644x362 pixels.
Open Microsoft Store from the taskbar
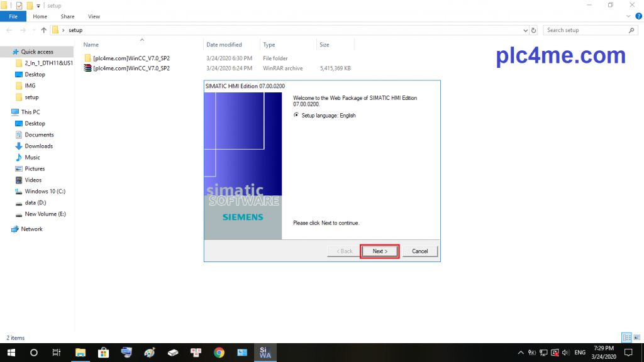tap(103, 353)
